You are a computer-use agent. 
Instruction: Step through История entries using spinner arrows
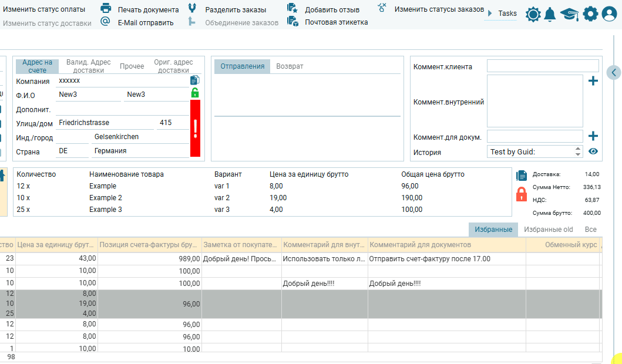coord(578,151)
